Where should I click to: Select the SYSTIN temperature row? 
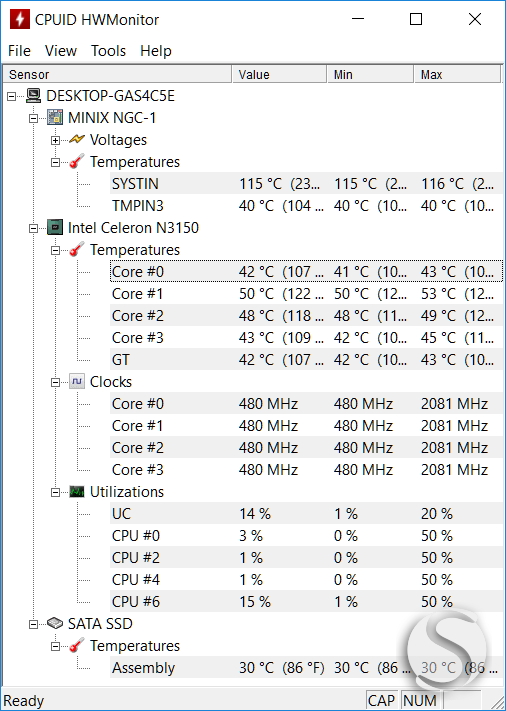(x=306, y=184)
